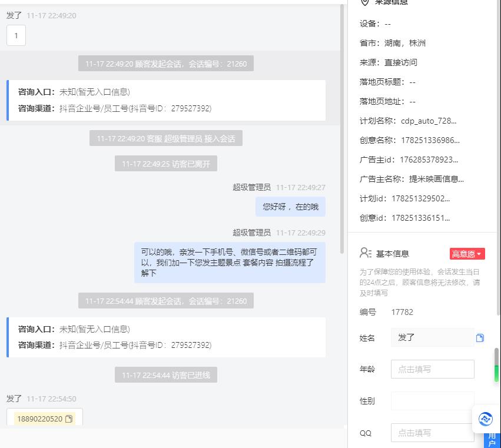
Task: Select the message bubble 您好呀，在的哦
Action: click(x=290, y=207)
